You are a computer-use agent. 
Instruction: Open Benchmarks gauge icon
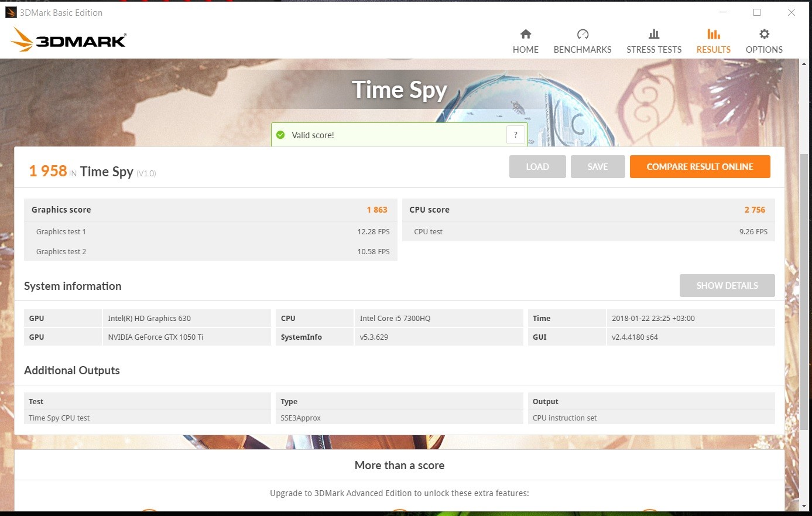click(x=583, y=34)
